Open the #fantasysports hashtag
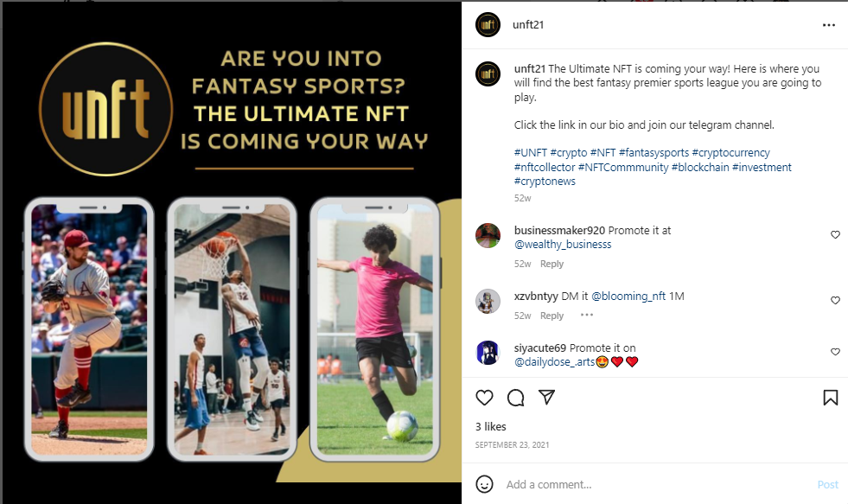 (654, 152)
